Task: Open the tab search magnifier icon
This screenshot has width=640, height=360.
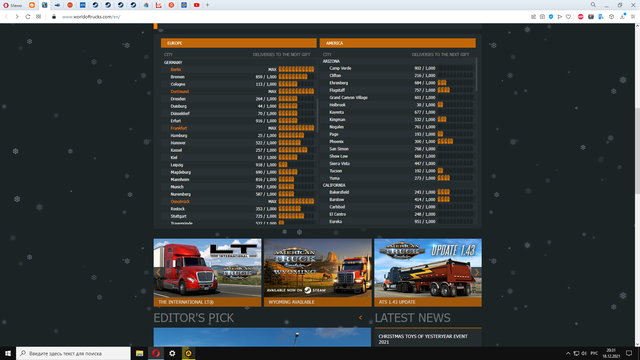Action: click(x=593, y=5)
